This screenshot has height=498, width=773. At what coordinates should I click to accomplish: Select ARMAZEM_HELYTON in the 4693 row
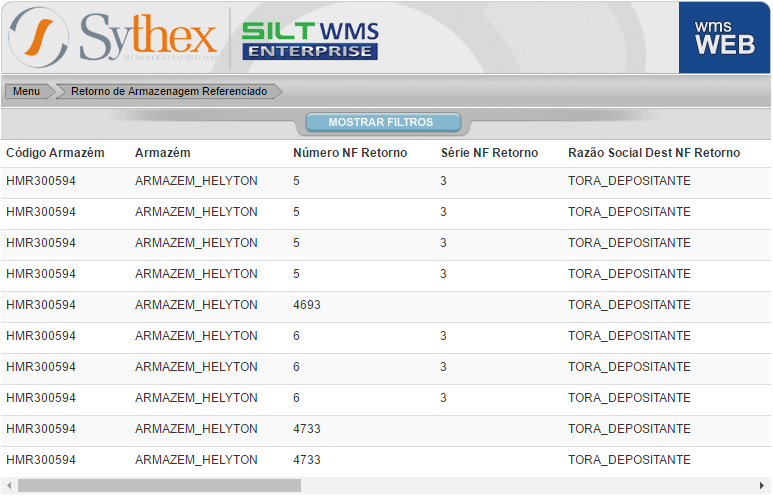click(x=196, y=305)
